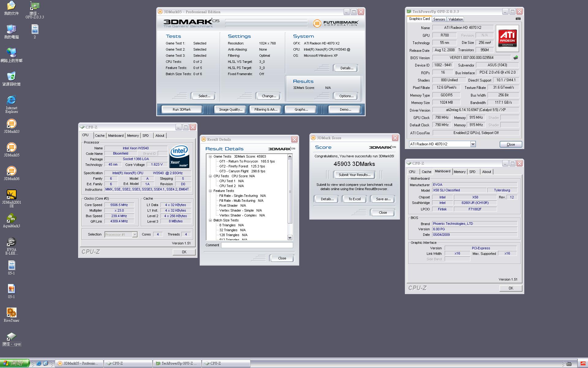Open the 3DMark03 desktop shortcut
The width and height of the screenshot is (588, 368).
[11, 126]
